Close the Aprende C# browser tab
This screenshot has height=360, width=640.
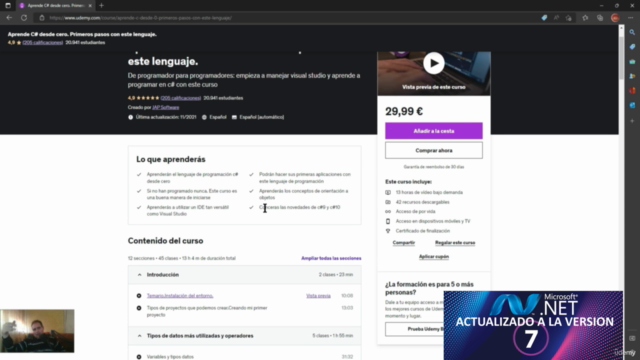click(x=90, y=6)
